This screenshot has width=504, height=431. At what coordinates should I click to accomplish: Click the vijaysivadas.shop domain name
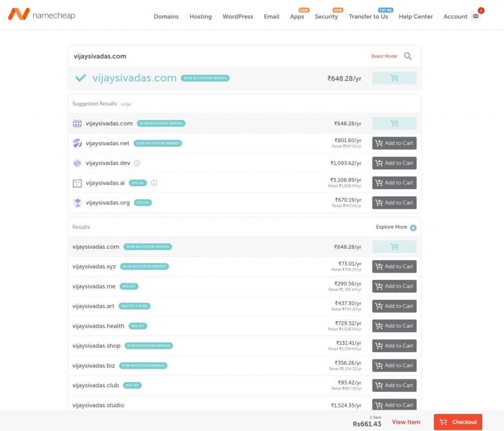96,346
